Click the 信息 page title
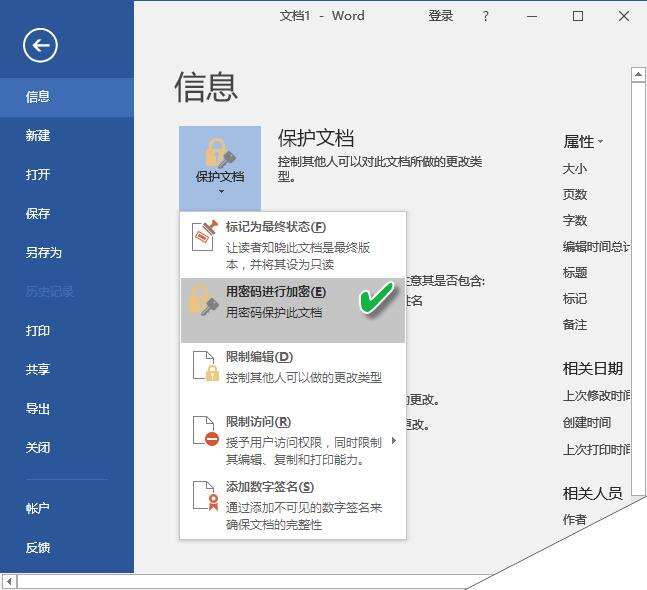This screenshot has height=590, width=647. pyautogui.click(x=206, y=87)
